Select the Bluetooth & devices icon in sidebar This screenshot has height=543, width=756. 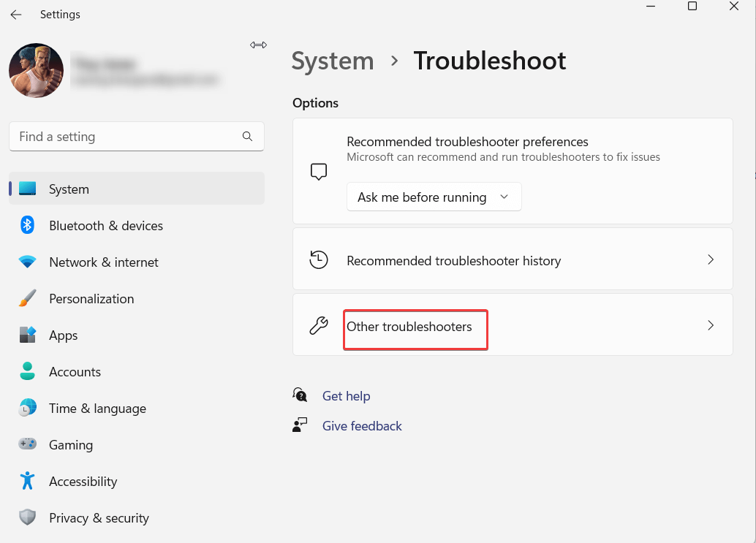[x=27, y=225]
